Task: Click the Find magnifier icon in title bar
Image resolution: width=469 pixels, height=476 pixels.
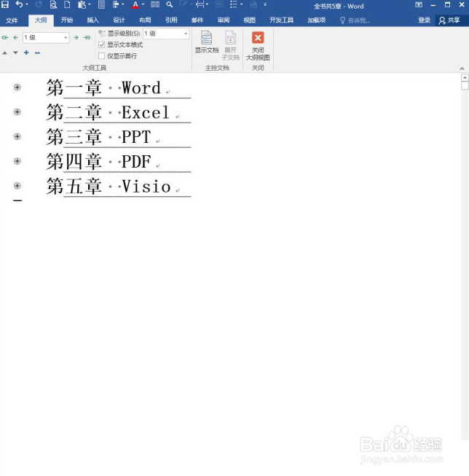Action: point(169,4)
